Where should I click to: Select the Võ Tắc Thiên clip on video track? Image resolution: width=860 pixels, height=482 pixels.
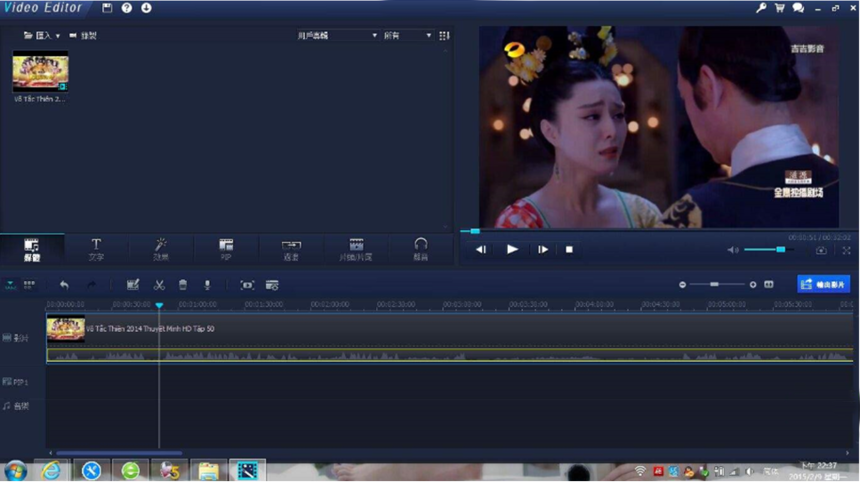(x=449, y=329)
